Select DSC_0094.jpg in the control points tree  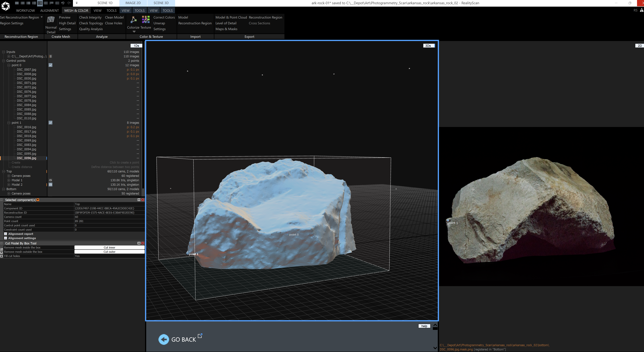[27, 149]
